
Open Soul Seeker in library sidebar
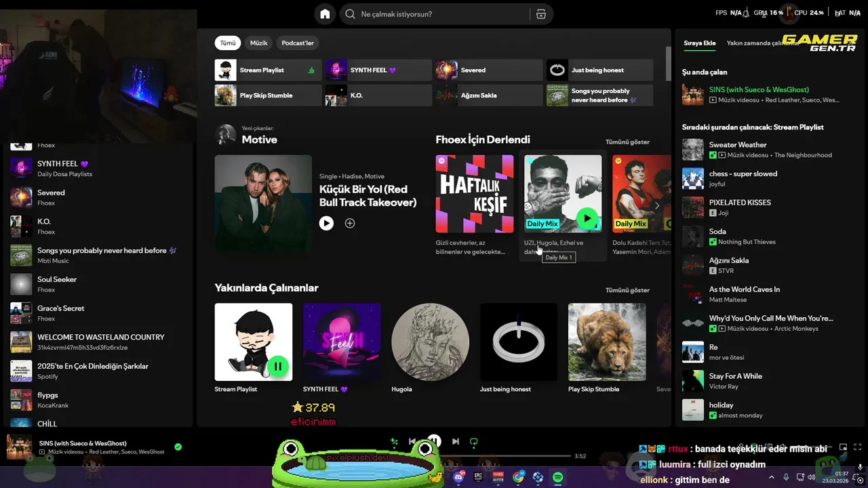pyautogui.click(x=98, y=284)
